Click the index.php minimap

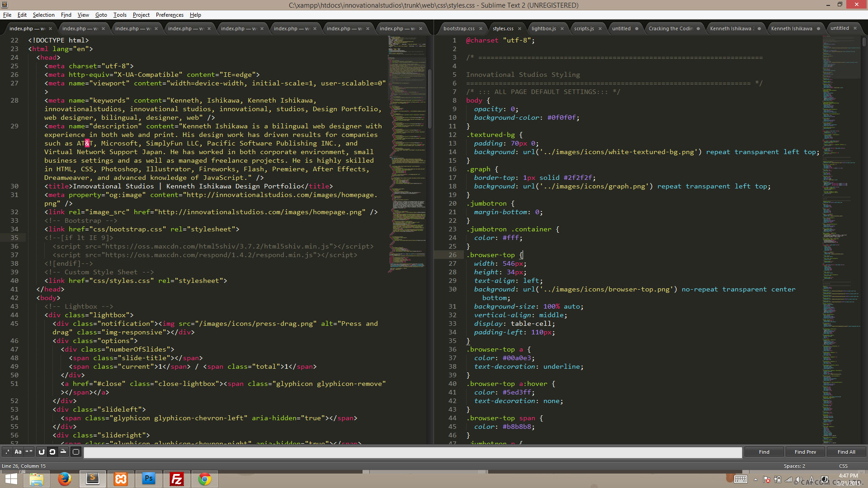coord(406,154)
